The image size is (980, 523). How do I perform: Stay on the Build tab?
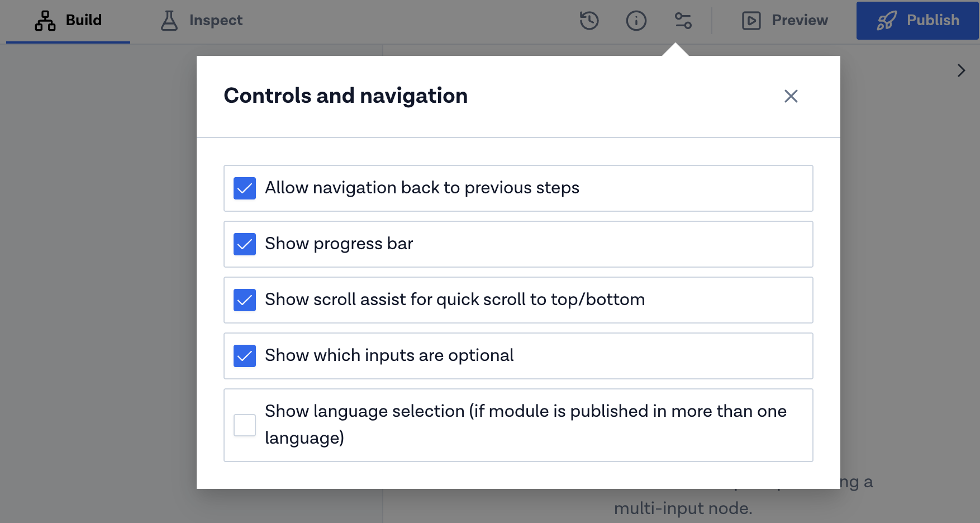(83, 20)
